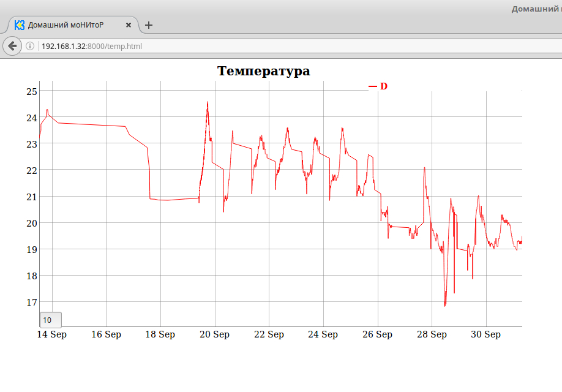Viewport: 562px width, 392px height.
Task: Click the 22 Sep x-axis label
Action: (x=269, y=334)
